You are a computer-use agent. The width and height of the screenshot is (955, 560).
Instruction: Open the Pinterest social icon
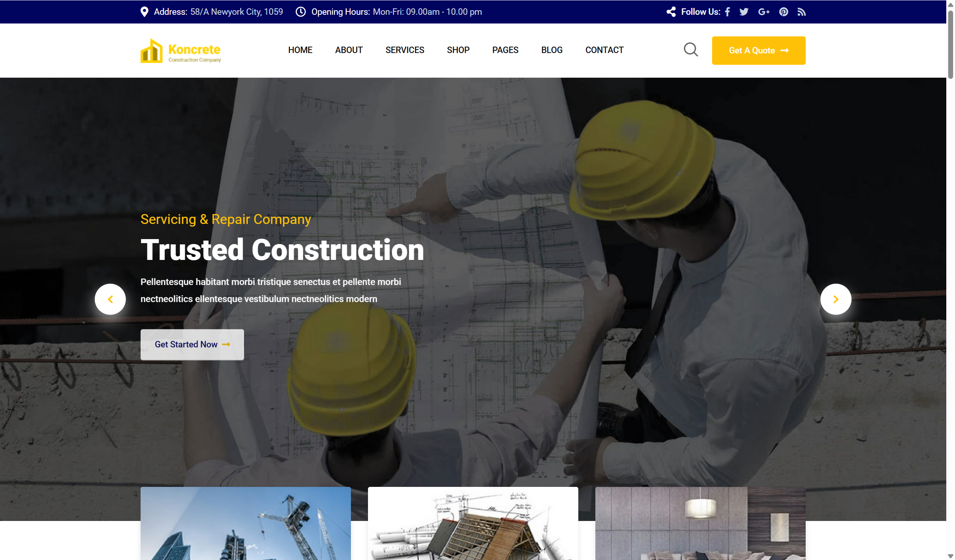tap(783, 12)
